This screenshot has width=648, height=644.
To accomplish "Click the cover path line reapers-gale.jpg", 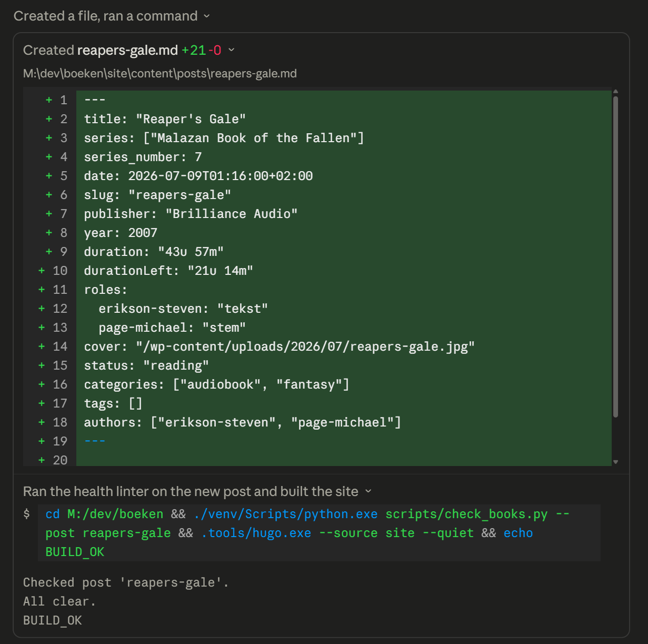I will [279, 346].
